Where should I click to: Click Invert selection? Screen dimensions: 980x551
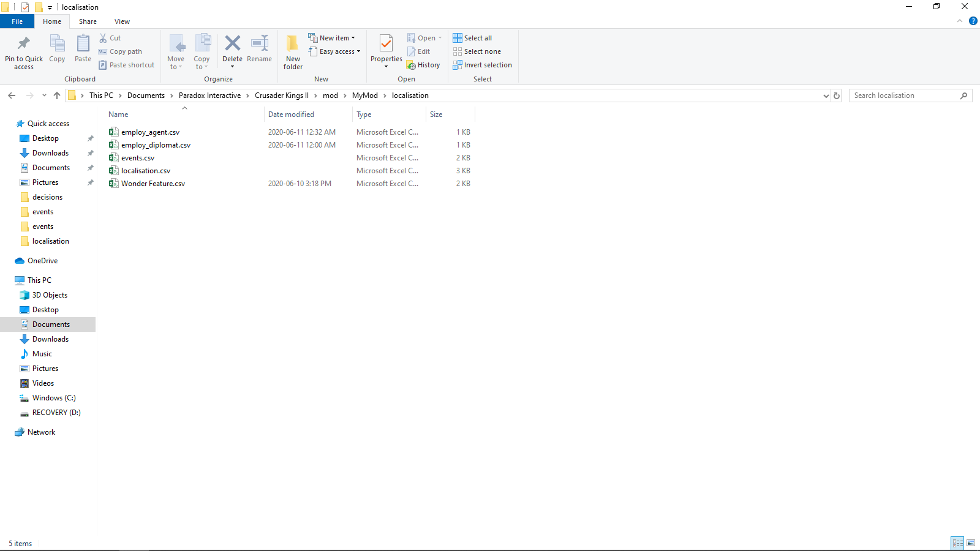[483, 65]
